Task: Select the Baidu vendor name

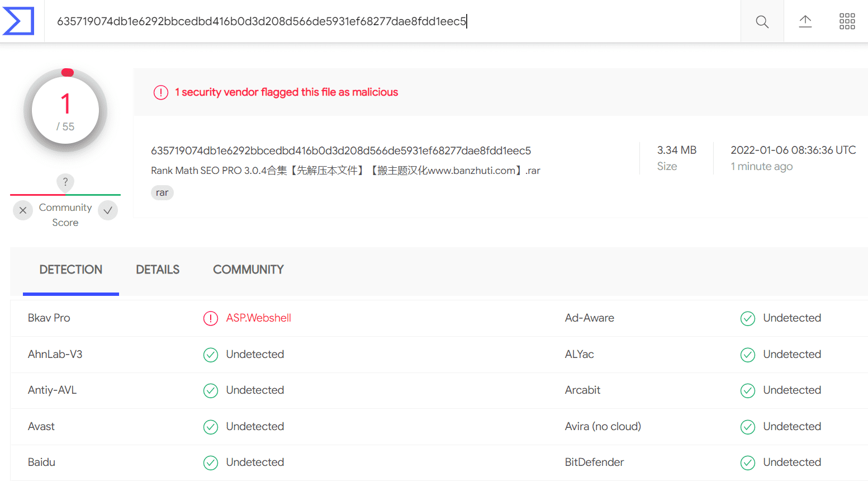Action: coord(41,462)
